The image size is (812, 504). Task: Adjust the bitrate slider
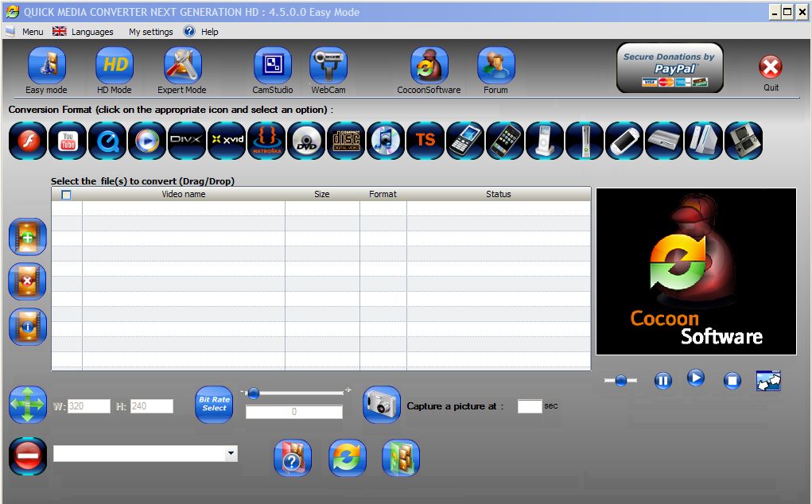254,392
